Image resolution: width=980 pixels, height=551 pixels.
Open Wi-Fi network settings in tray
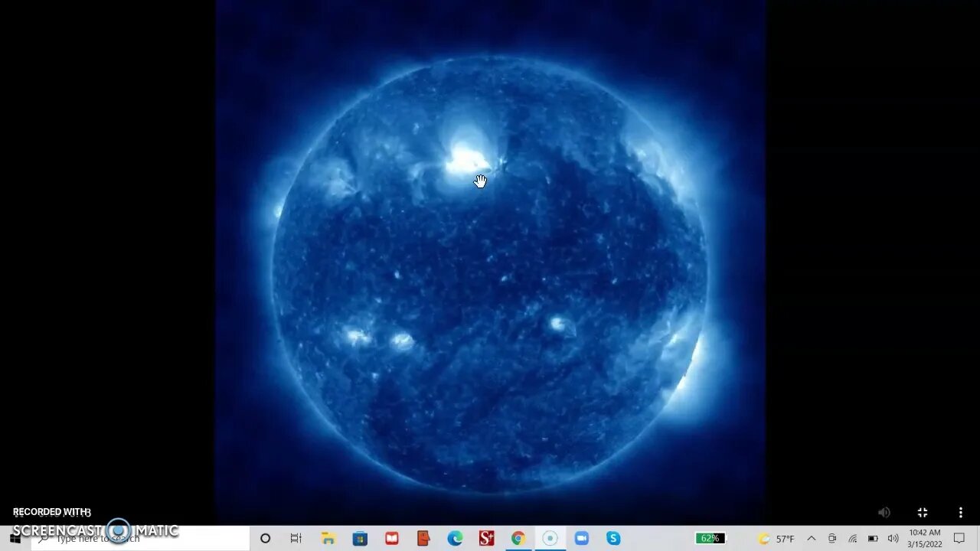point(852,539)
